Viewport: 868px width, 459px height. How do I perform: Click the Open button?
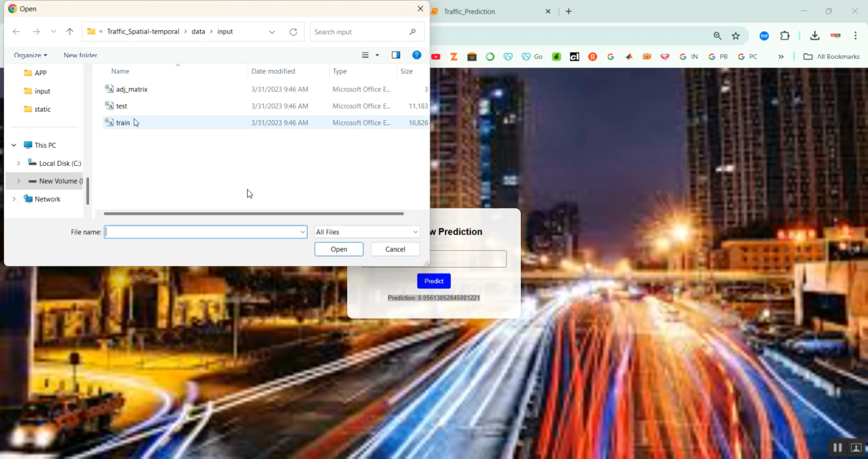pos(339,249)
